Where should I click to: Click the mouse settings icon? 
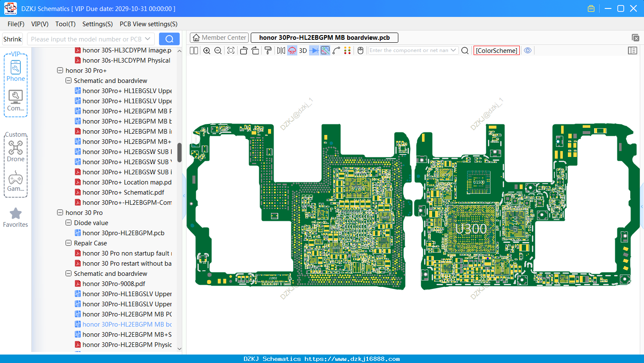coord(360,51)
